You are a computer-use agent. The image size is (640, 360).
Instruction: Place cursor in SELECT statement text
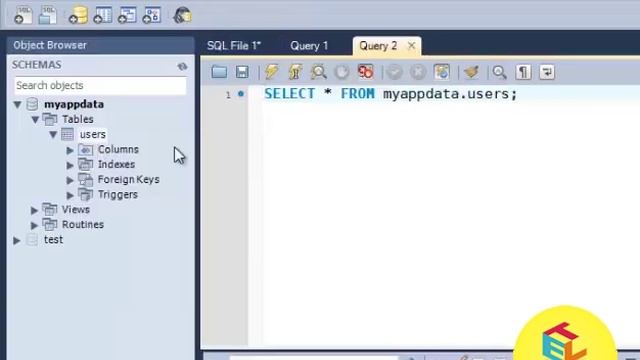coord(391,94)
